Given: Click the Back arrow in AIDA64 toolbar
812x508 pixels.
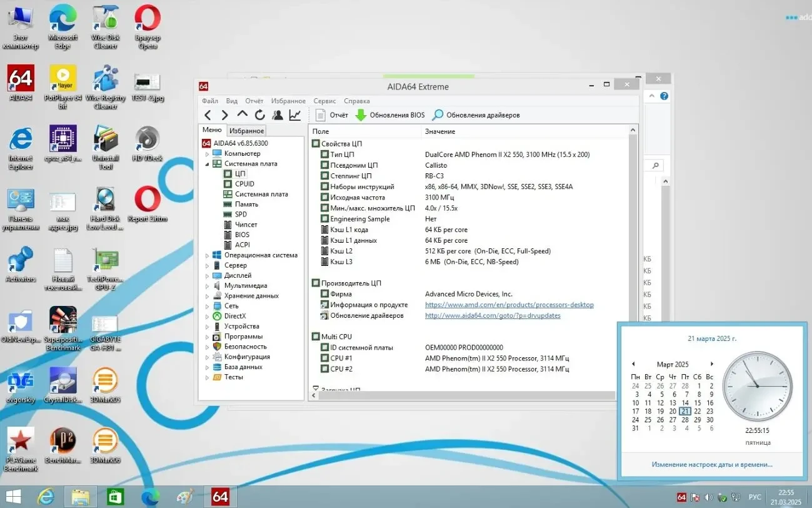Looking at the screenshot, I should tap(208, 115).
